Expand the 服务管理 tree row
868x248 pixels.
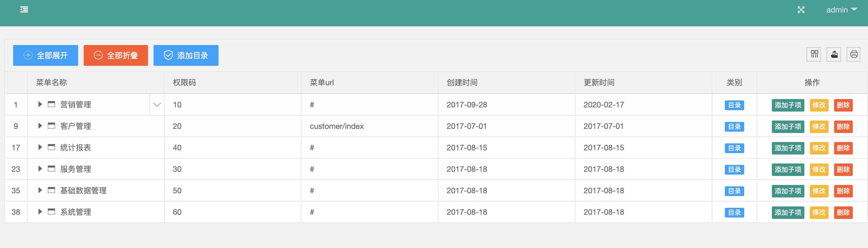(x=40, y=169)
